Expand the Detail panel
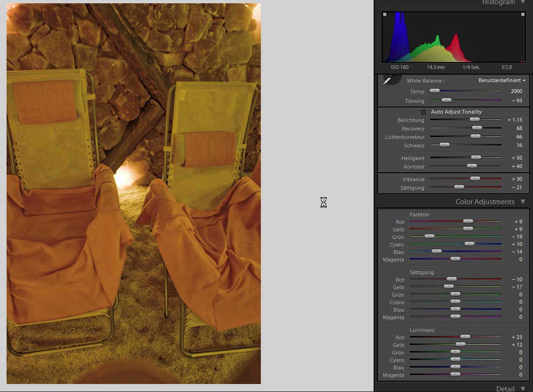The image size is (533, 392). pos(523,389)
